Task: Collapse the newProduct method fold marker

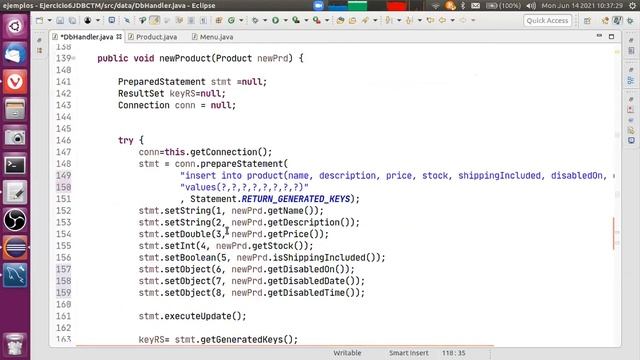Action: [74, 58]
